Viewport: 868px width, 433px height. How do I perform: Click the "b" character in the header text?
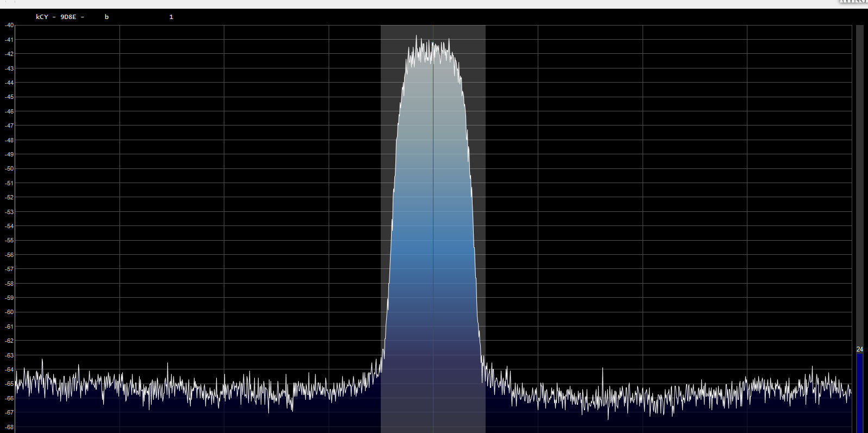(x=107, y=17)
